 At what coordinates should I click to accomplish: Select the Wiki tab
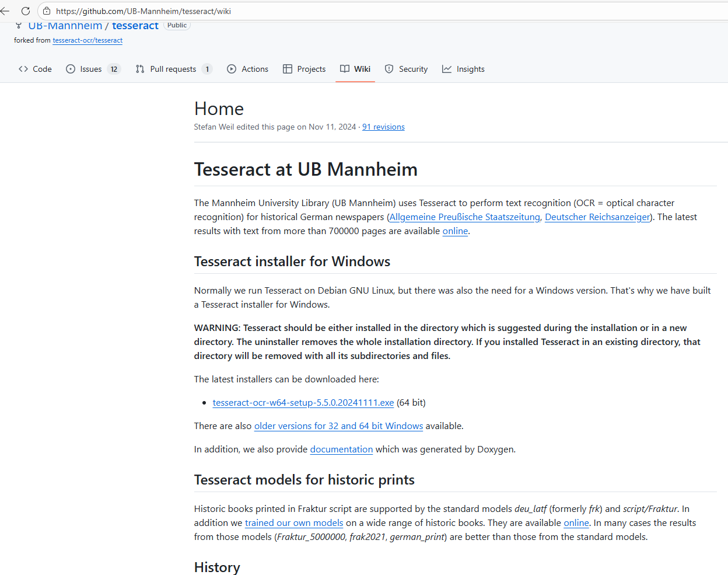tap(355, 69)
